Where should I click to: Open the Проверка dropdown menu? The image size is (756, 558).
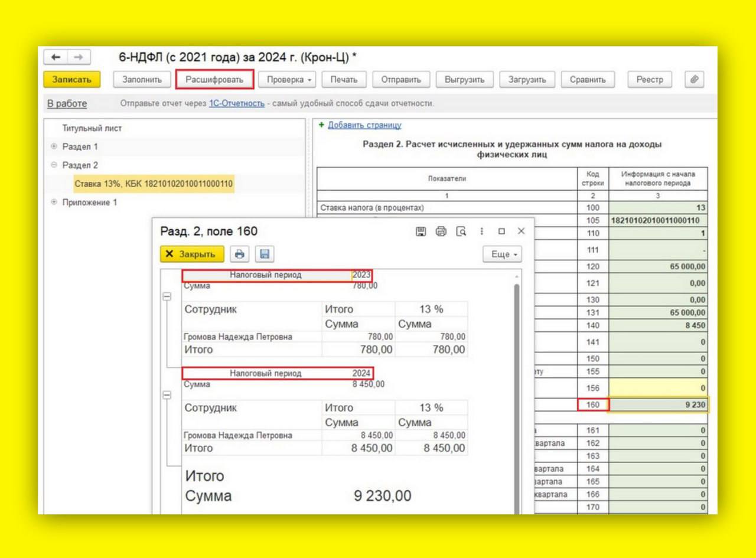pos(288,80)
